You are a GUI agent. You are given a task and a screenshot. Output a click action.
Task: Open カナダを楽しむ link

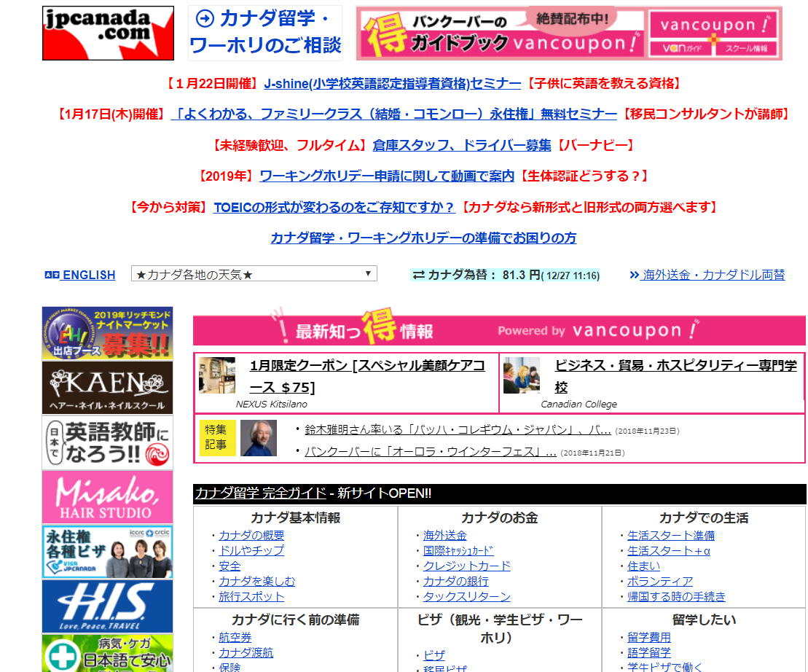pyautogui.click(x=256, y=581)
